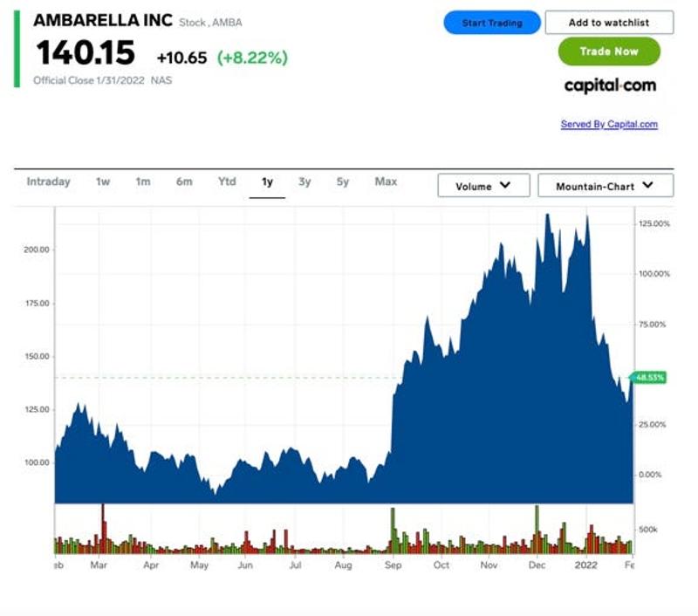
Task: Click the capital.com logo
Action: point(610,86)
